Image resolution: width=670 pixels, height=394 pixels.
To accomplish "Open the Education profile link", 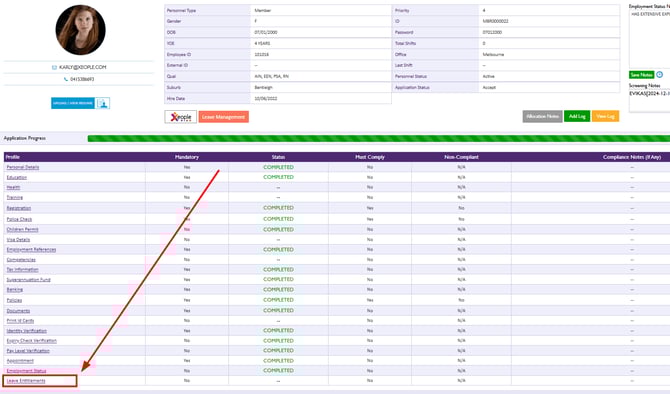I will click(17, 177).
